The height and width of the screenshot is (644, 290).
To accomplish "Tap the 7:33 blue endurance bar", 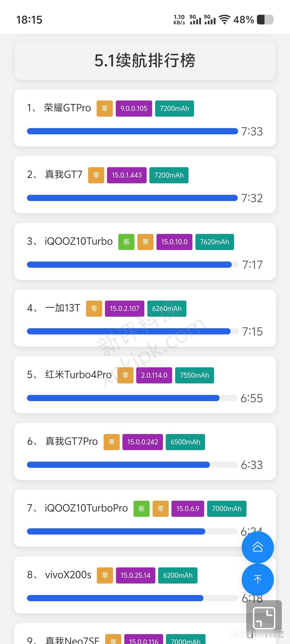I will coord(132,131).
